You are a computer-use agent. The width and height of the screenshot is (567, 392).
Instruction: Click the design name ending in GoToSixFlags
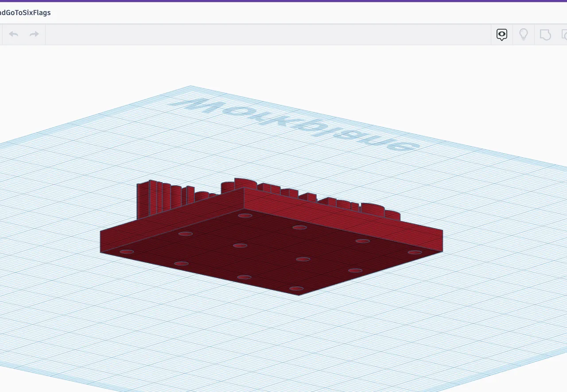pos(25,13)
